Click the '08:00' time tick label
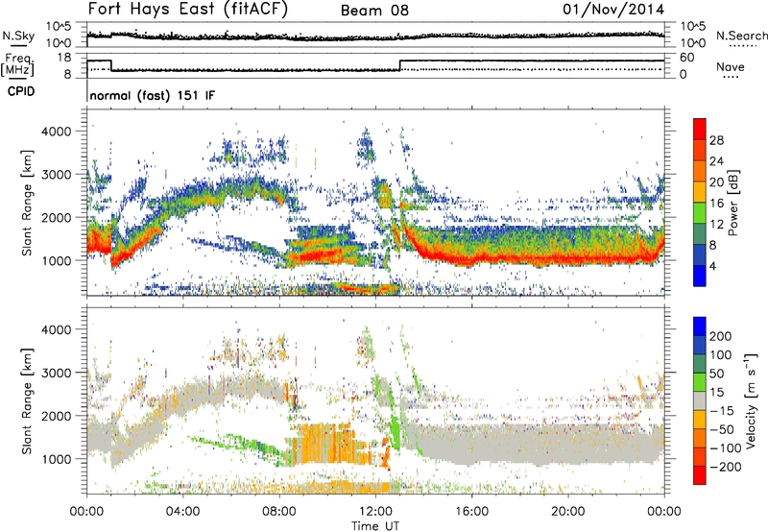This screenshot has width=768, height=532. [279, 512]
